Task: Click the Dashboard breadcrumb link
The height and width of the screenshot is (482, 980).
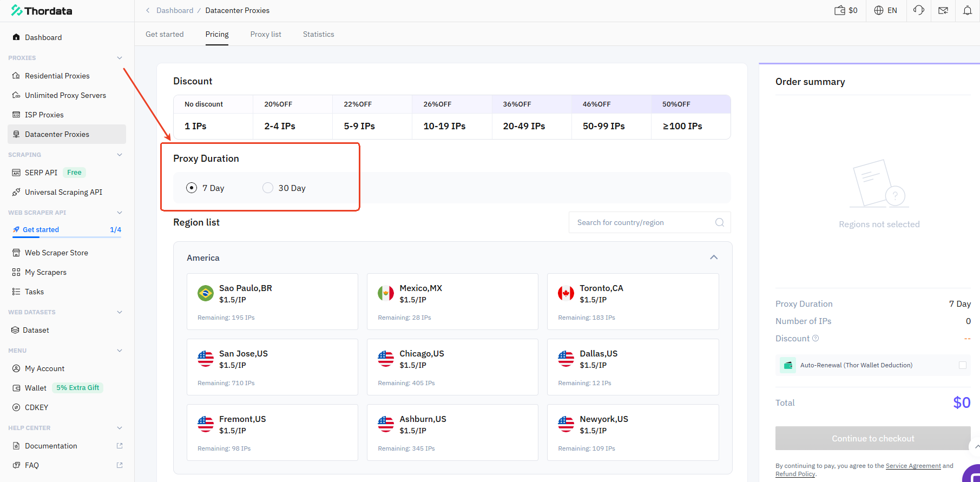Action: [175, 10]
